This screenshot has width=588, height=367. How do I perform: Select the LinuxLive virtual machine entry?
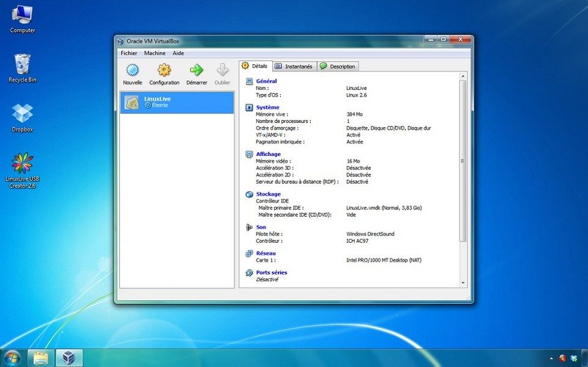177,102
